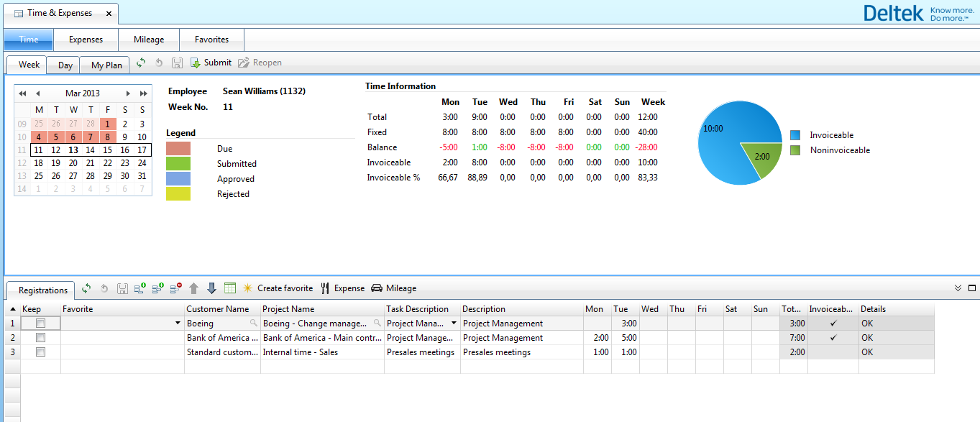980x422 pixels.
Task: Enable Keep for the Standard customer row
Action: click(x=40, y=352)
